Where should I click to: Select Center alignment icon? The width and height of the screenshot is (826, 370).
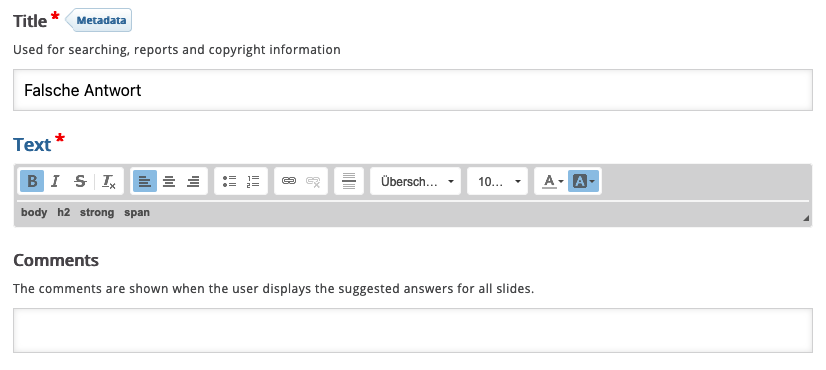pyautogui.click(x=169, y=181)
